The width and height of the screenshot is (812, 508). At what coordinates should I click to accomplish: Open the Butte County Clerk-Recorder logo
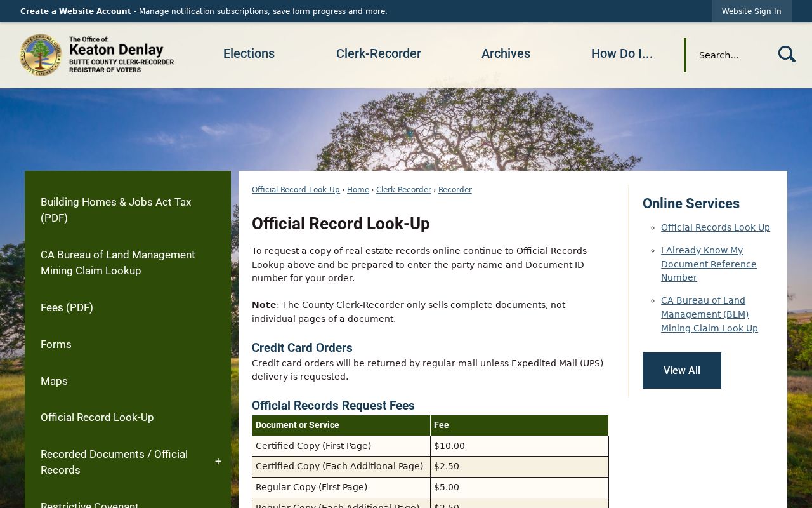[x=97, y=55]
